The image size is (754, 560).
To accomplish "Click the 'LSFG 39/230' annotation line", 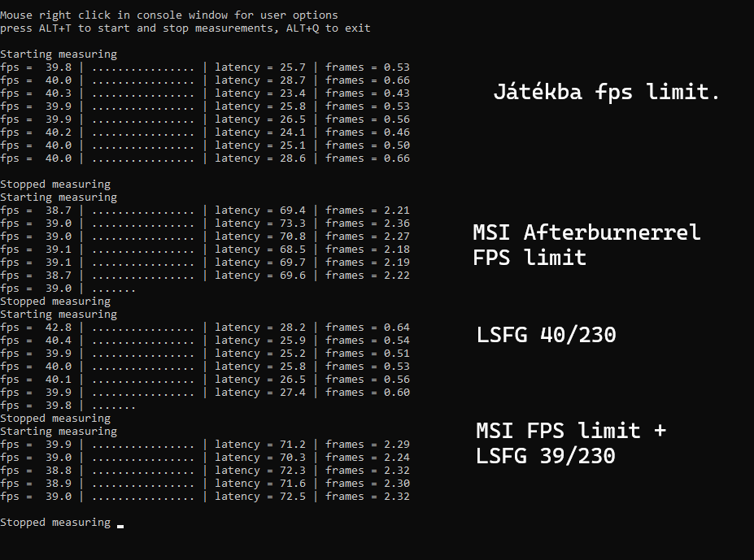I will click(x=545, y=456).
